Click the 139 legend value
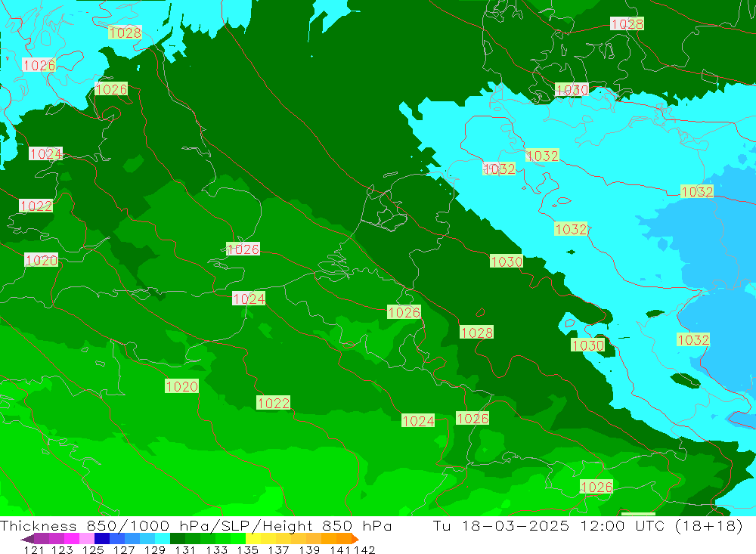Image resolution: width=756 pixels, height=554 pixels. 309,549
